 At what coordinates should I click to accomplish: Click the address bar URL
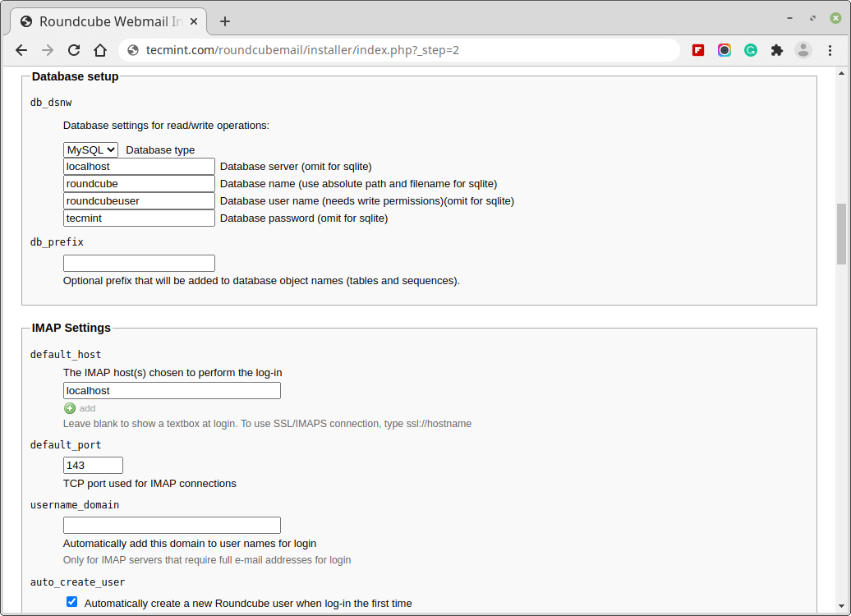click(x=302, y=50)
